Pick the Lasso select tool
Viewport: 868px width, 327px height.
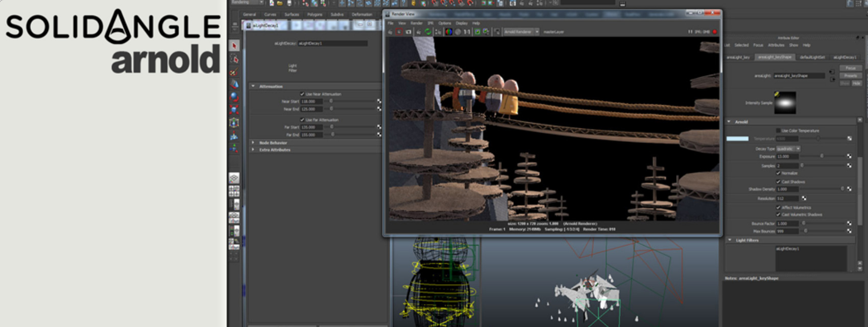(234, 59)
